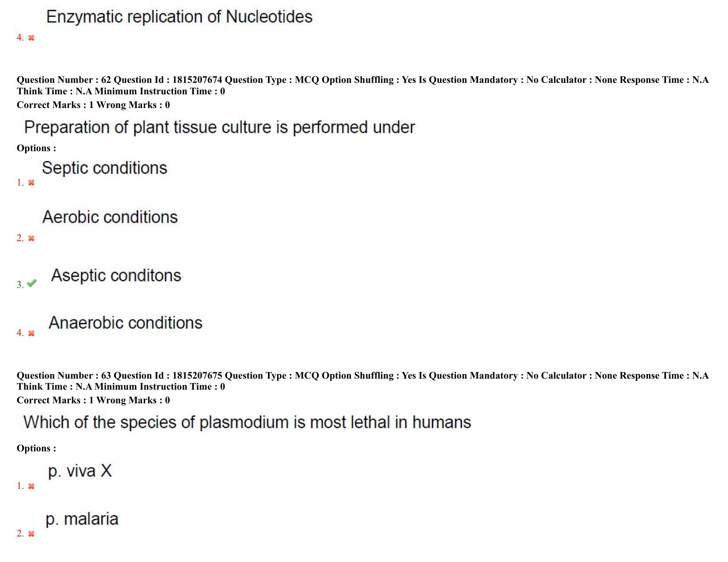
Task: Click red cross under Enzymatic replication of Nucleotides
Action: pyautogui.click(x=31, y=38)
